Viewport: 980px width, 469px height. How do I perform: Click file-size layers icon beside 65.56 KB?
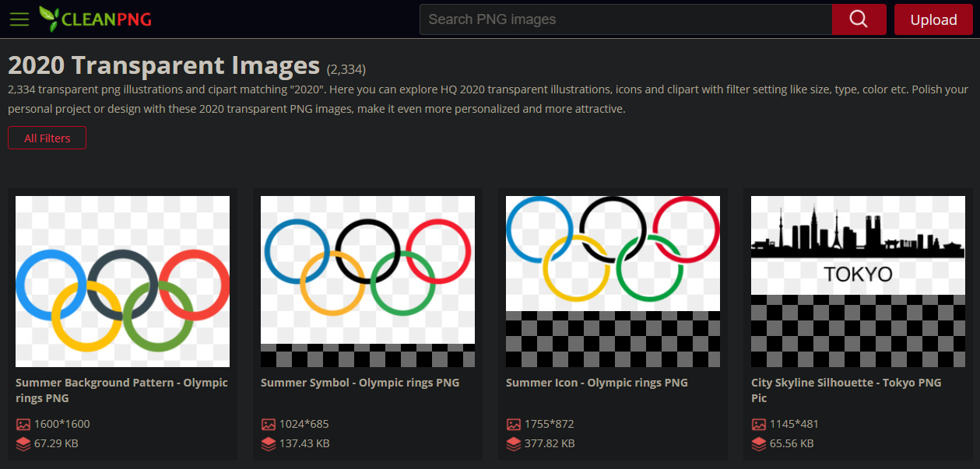pyautogui.click(x=758, y=444)
